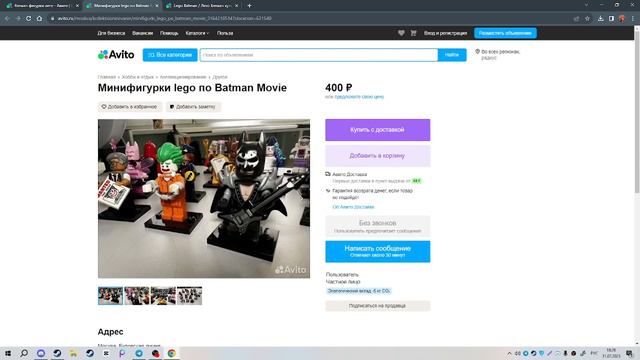Viewport: 640px width, 360px height.
Task: Bookmark this page with the star icon
Action: coord(587,18)
